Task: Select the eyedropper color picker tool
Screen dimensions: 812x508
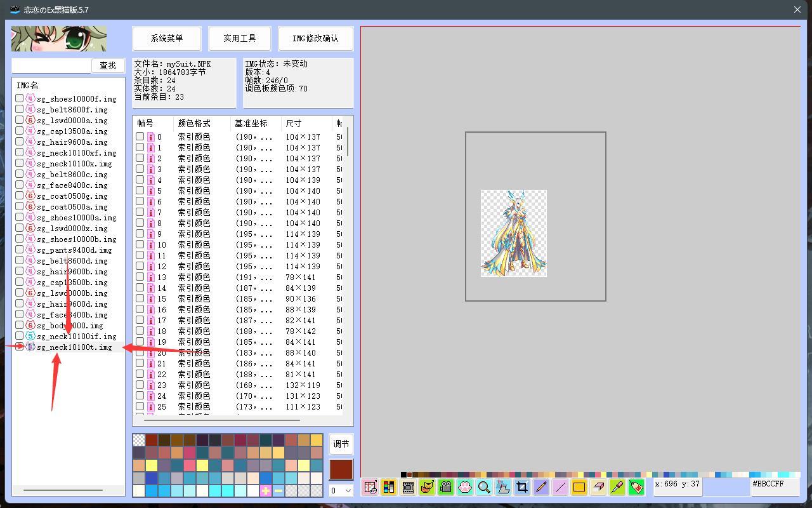Action: pos(617,487)
